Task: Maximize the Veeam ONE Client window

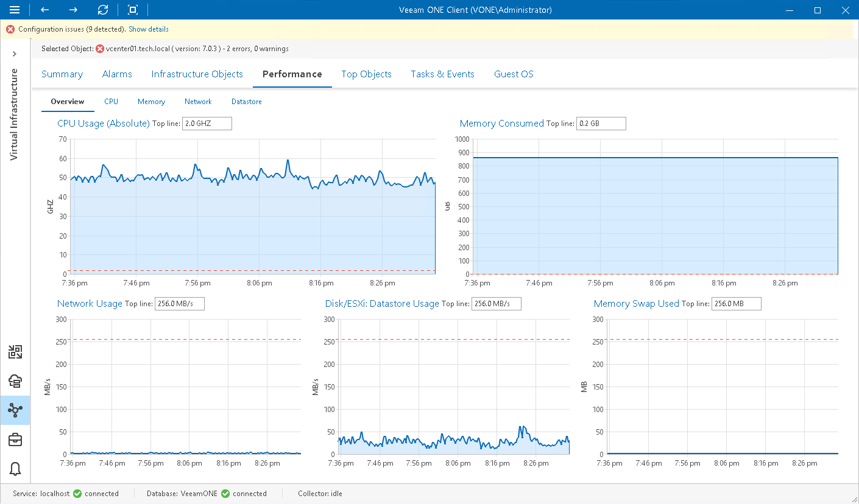Action: [818, 10]
